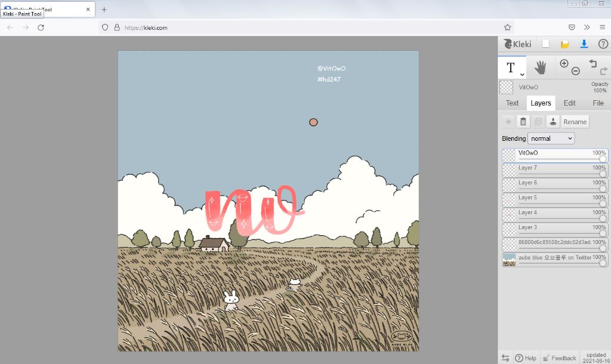Switch to the Text tab
The width and height of the screenshot is (611, 364).
tap(512, 103)
